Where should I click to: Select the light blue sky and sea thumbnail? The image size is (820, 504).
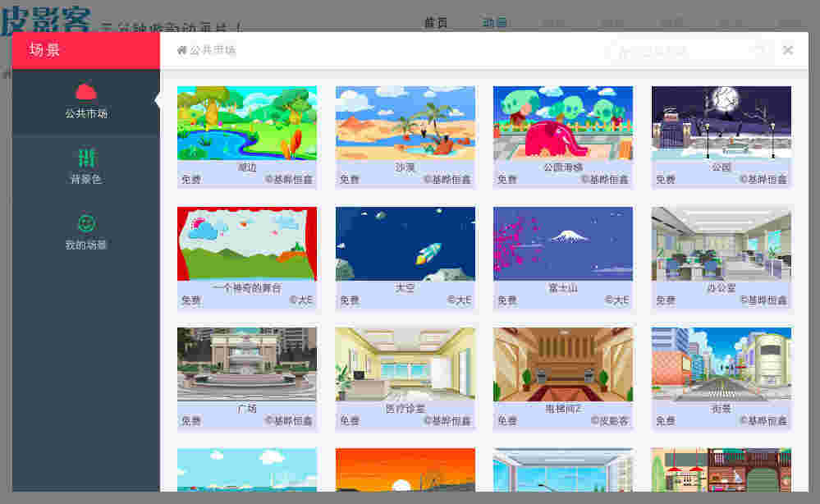247,470
